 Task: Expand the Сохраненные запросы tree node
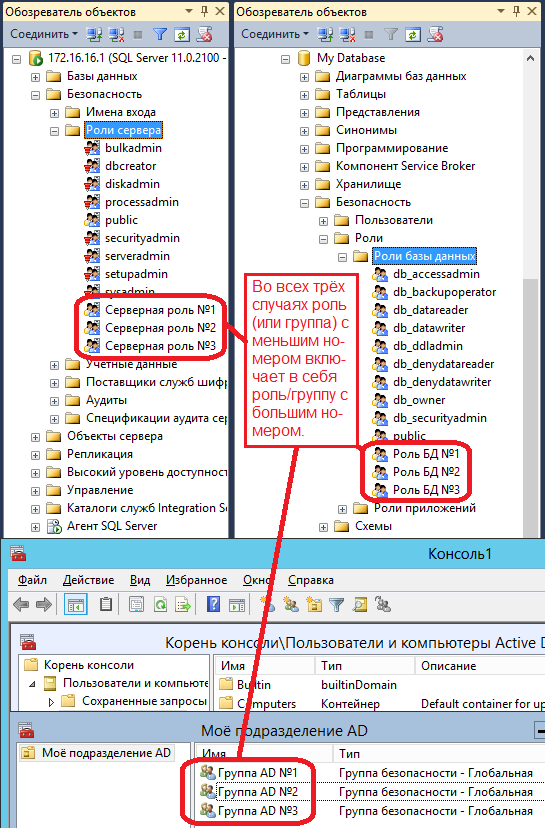click(x=51, y=702)
